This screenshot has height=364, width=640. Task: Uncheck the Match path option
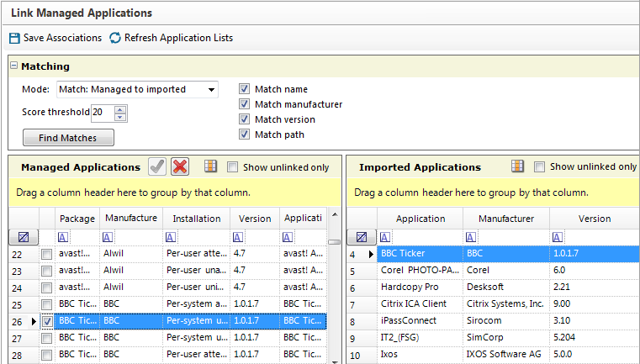click(x=244, y=135)
